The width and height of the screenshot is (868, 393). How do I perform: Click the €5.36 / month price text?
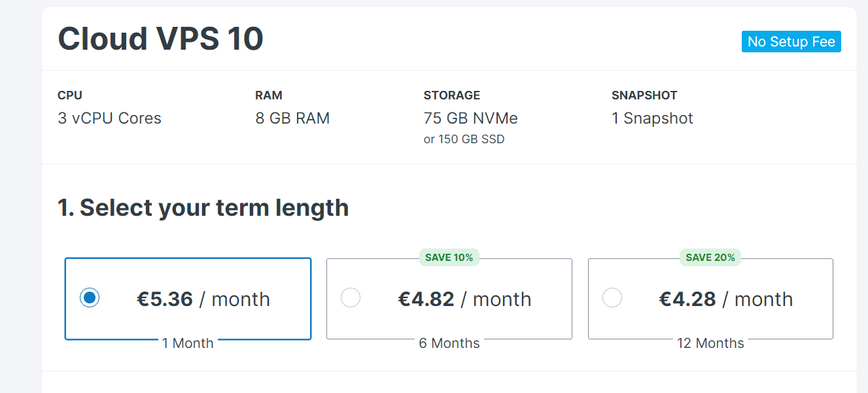(203, 299)
